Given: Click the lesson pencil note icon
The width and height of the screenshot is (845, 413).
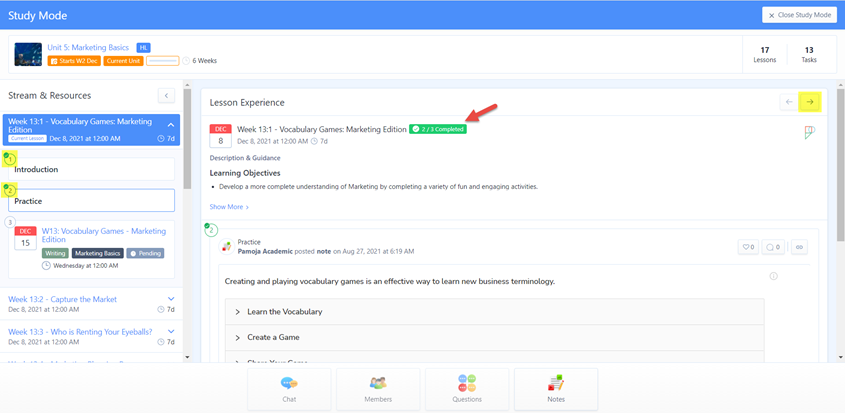Looking at the screenshot, I should point(809,133).
